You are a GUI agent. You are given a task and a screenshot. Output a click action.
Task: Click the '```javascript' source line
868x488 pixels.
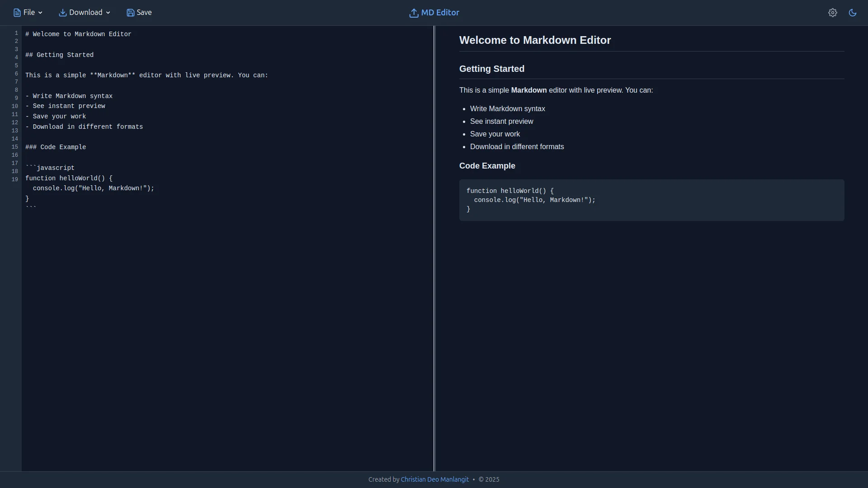(50, 168)
